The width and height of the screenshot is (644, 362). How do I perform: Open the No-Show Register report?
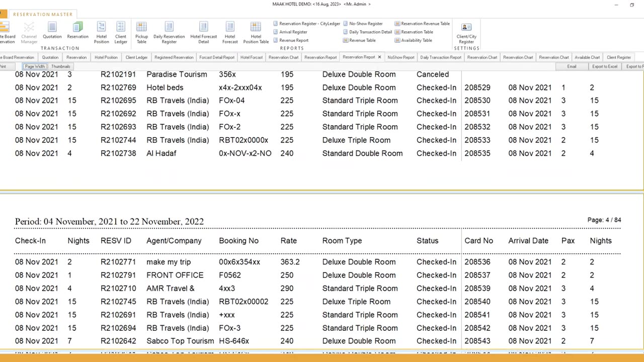363,24
